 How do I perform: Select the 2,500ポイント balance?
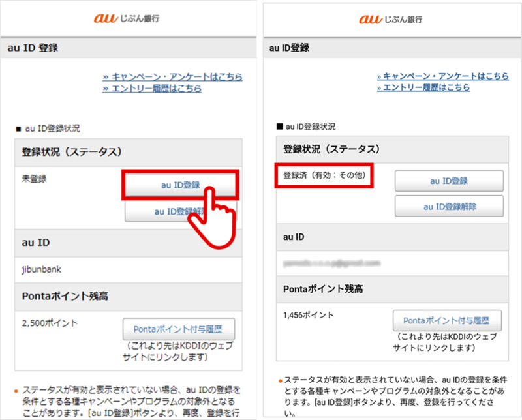(50, 323)
